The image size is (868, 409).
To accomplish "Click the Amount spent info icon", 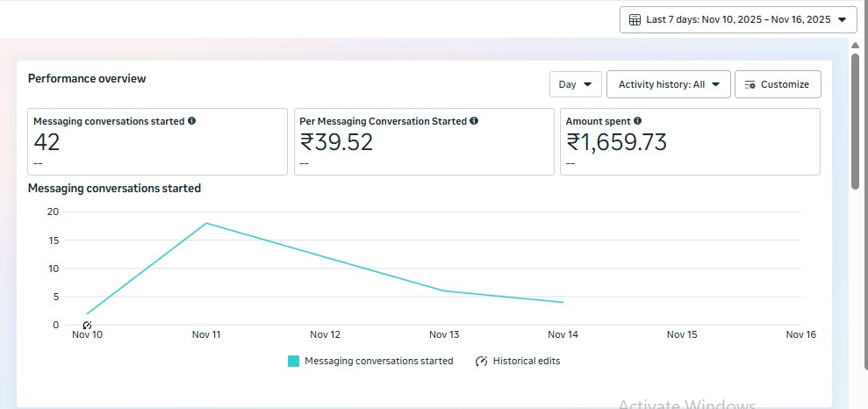I will pos(638,121).
